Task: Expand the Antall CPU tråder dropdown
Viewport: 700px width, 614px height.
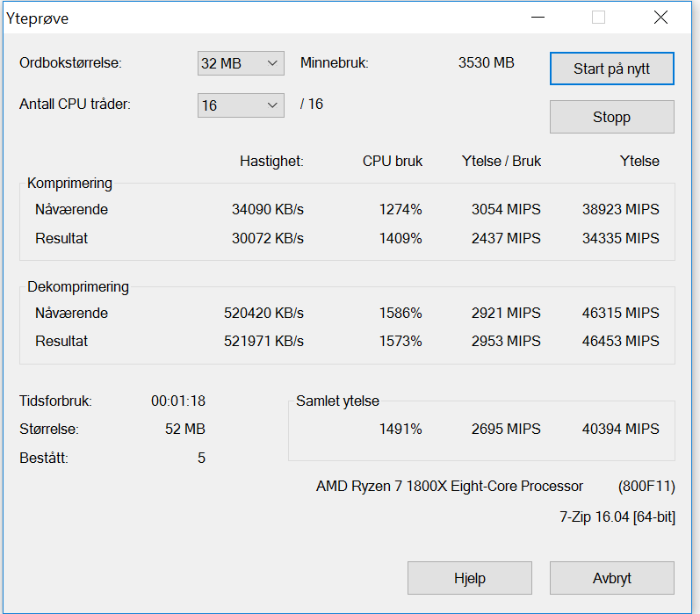Action: pyautogui.click(x=241, y=105)
